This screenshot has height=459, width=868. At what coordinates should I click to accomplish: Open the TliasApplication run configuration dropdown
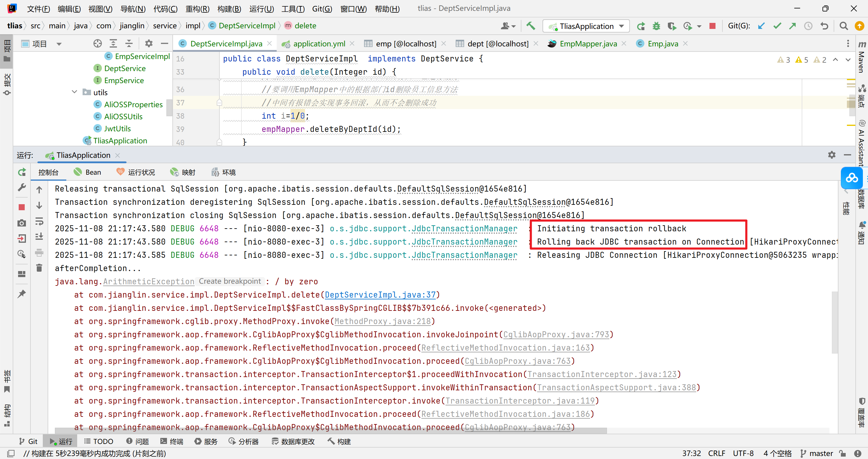tap(586, 26)
